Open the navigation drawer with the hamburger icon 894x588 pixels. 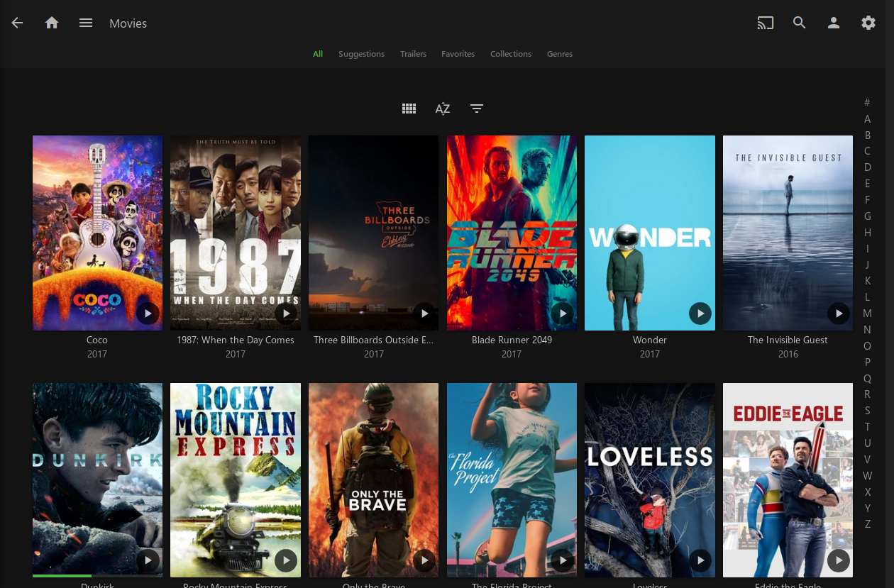86,22
